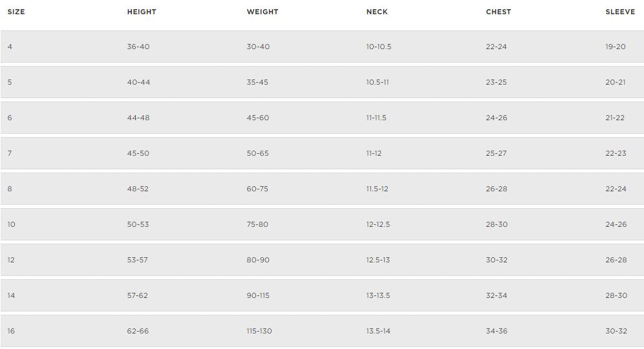This screenshot has height=349, width=644.
Task: Select the size 4 row label
Action: coord(10,47)
